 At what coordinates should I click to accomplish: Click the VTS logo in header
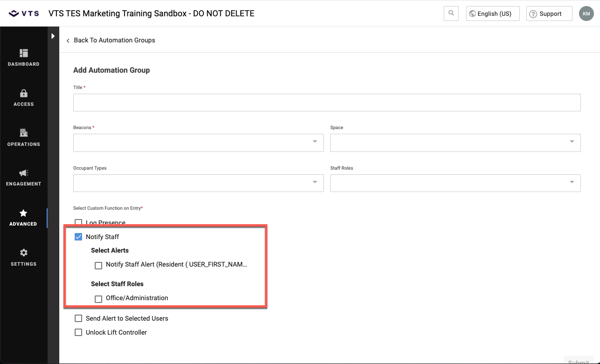pyautogui.click(x=23, y=14)
